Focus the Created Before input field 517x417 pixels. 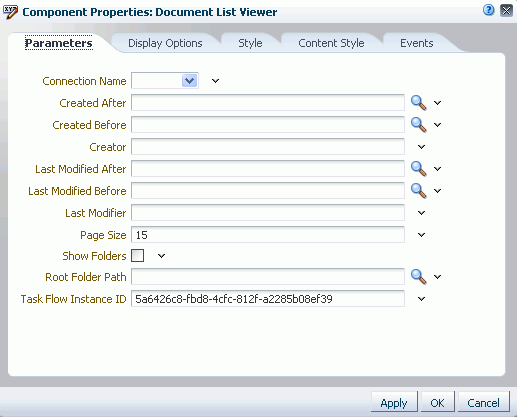tap(268, 125)
